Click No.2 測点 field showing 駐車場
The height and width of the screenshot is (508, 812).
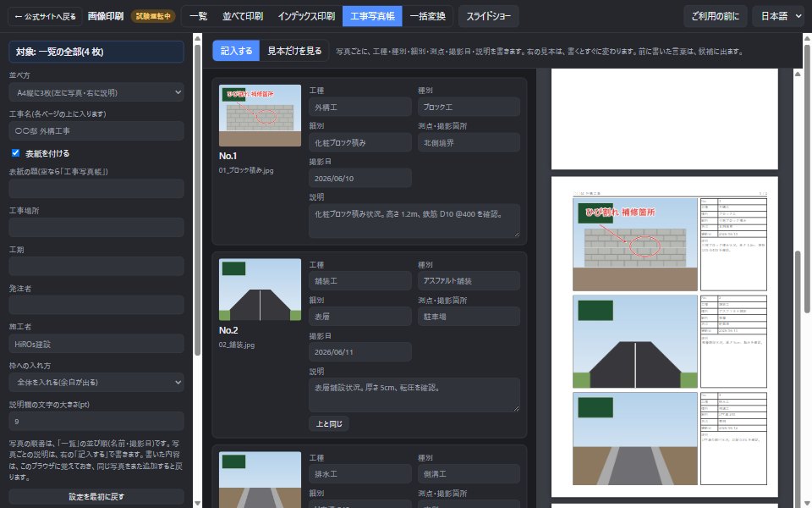pyautogui.click(x=469, y=316)
